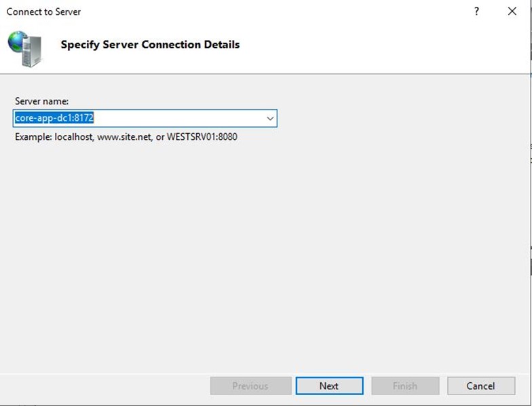Click the 'Server name:' label
532x406 pixels.
click(42, 101)
